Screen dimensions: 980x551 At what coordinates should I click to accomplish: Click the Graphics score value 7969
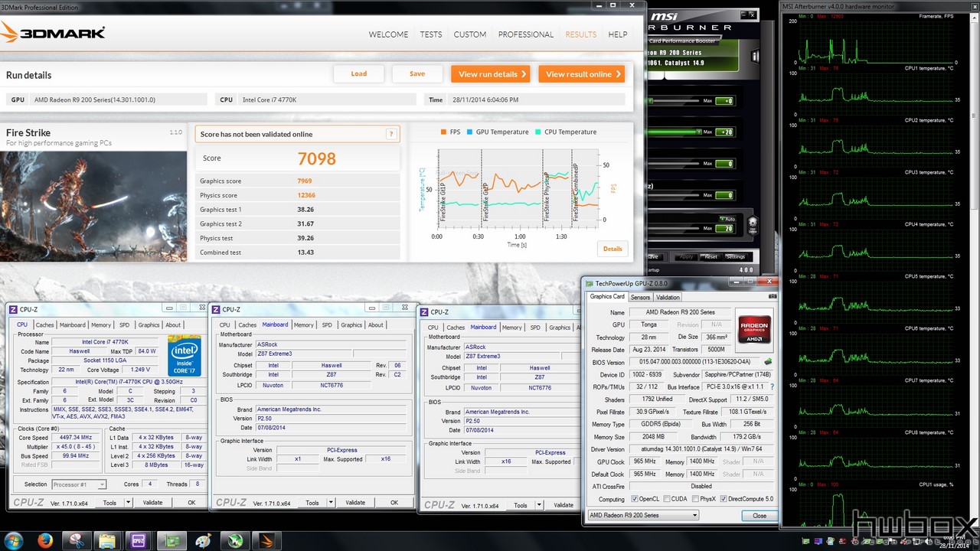click(305, 181)
